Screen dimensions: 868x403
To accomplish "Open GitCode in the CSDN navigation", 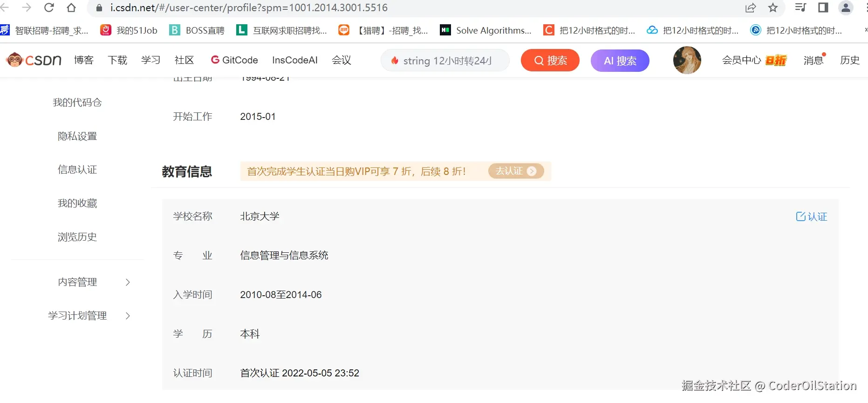I will (234, 60).
